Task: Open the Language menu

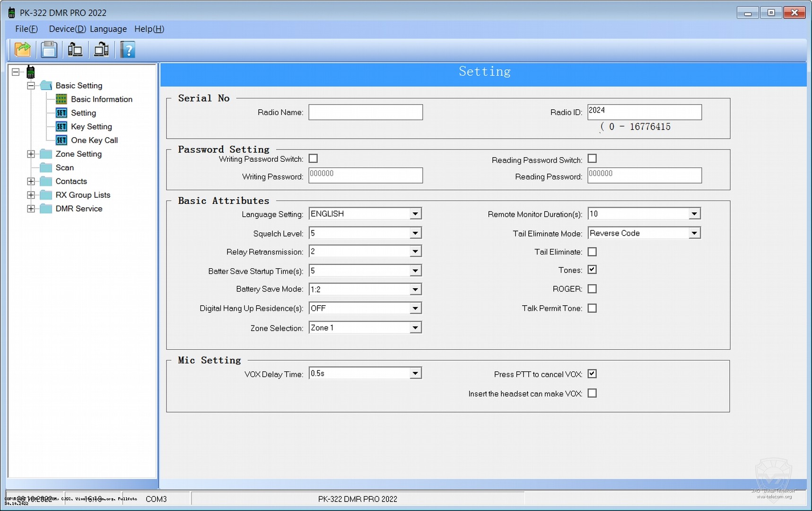Action: [x=108, y=29]
